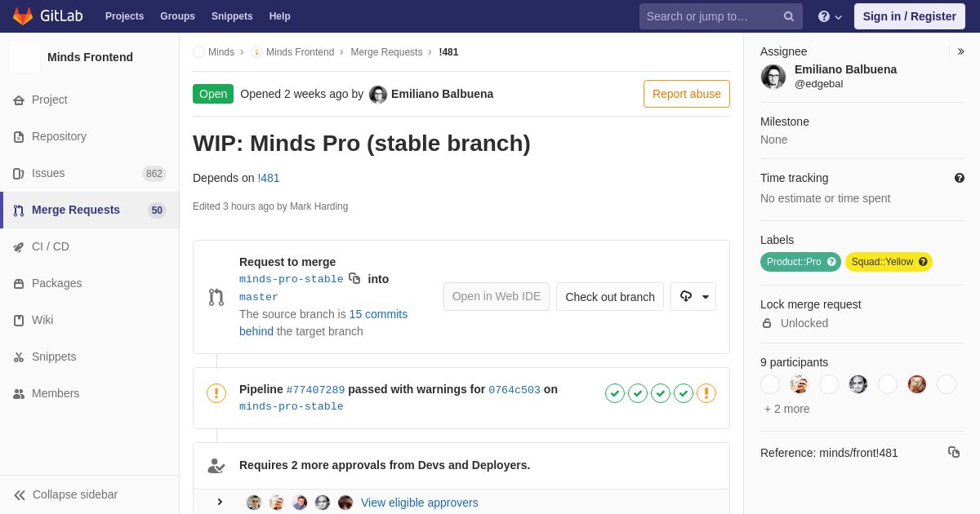The width and height of the screenshot is (980, 514).
Task: Click Sign in / Register button
Action: [910, 16]
